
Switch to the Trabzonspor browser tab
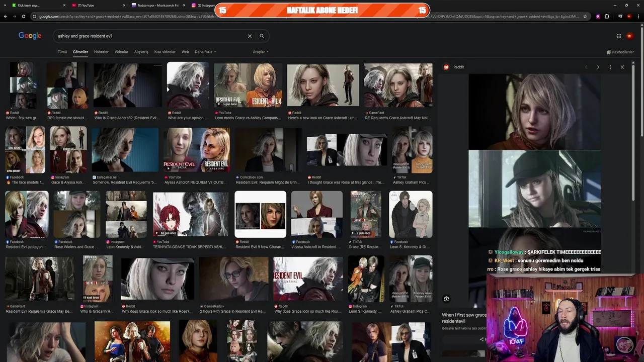(x=157, y=5)
